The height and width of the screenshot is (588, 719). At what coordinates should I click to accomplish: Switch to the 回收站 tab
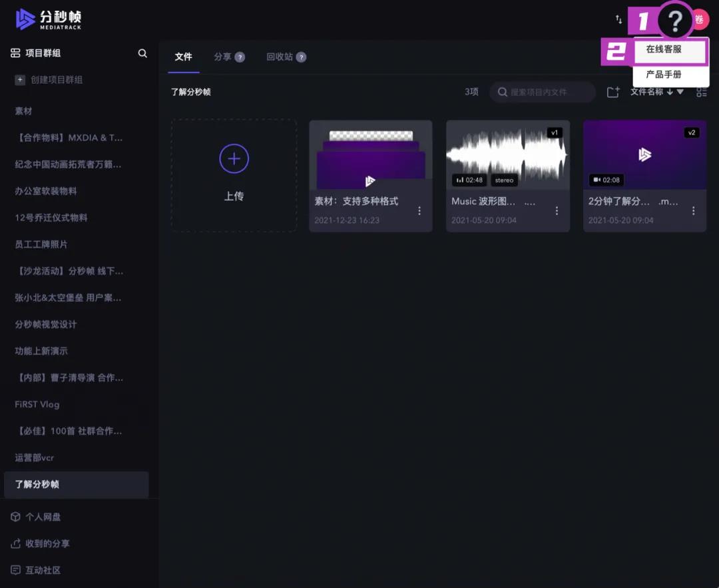280,57
